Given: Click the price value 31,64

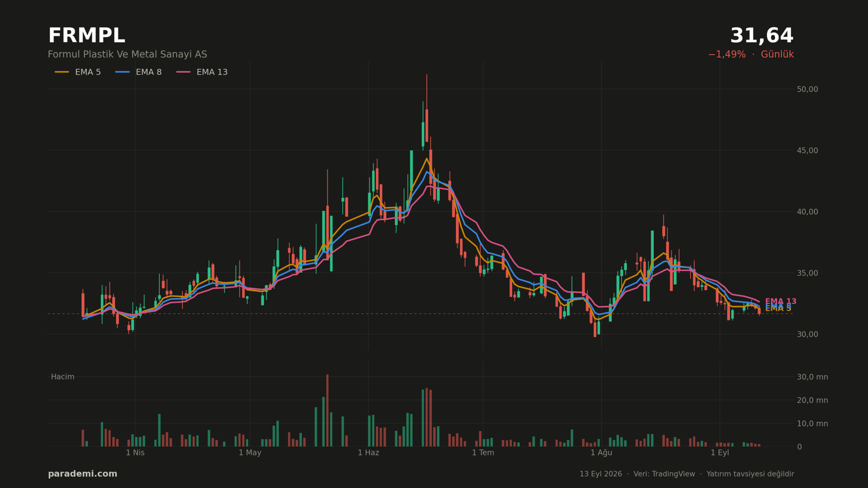Looking at the screenshot, I should (x=762, y=36).
